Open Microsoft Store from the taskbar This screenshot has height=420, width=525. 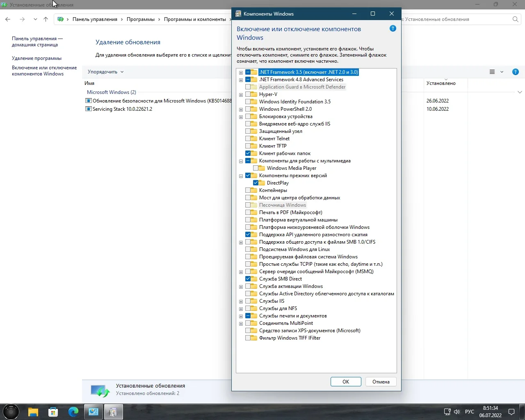(53, 412)
